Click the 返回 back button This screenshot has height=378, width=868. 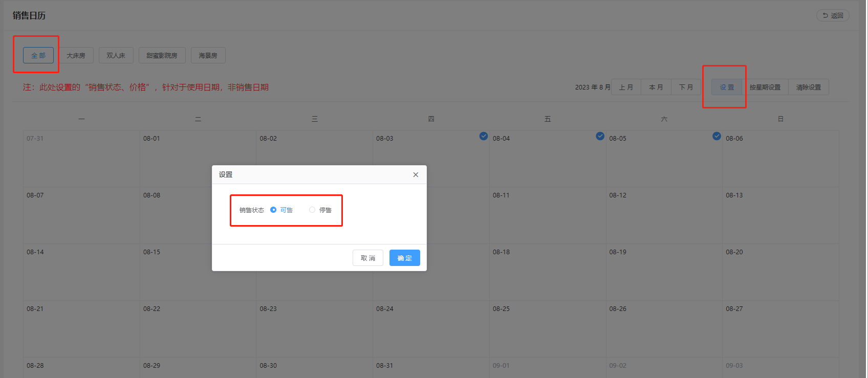tap(833, 16)
